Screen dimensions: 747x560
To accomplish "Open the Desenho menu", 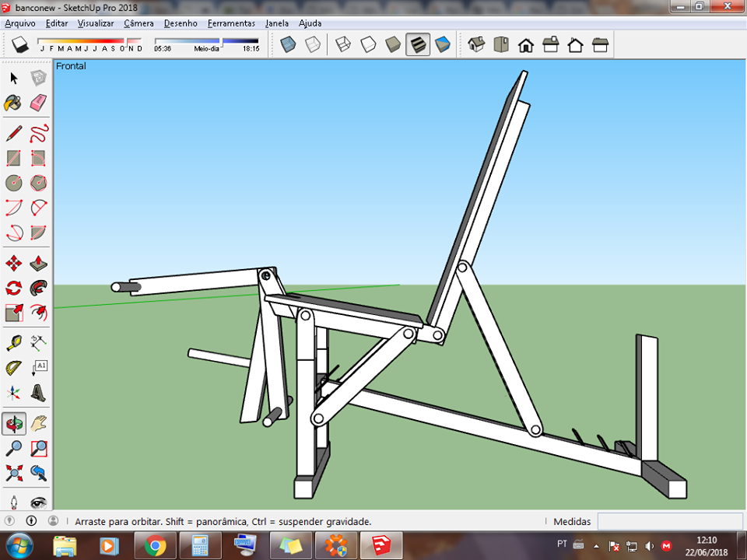I will click(181, 23).
